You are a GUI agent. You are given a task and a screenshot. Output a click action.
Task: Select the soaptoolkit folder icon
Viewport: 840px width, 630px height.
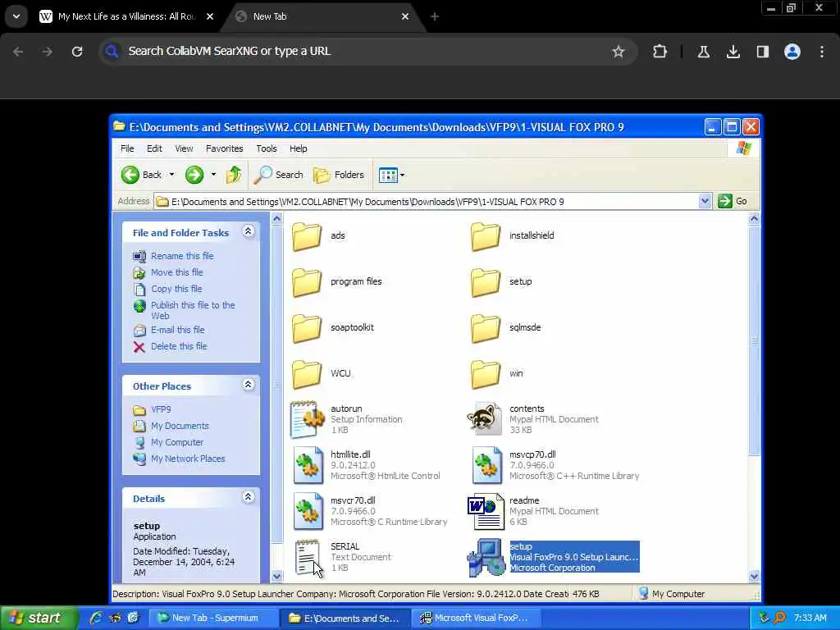[x=307, y=328]
